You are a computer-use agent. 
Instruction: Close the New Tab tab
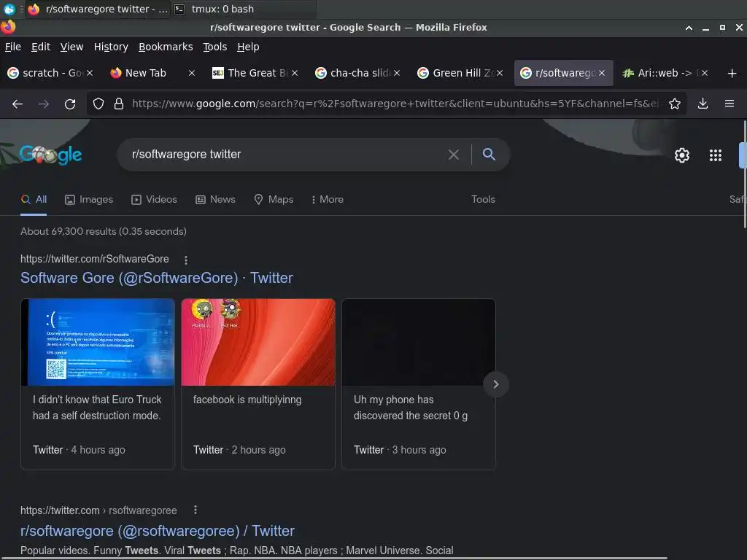[x=192, y=73]
